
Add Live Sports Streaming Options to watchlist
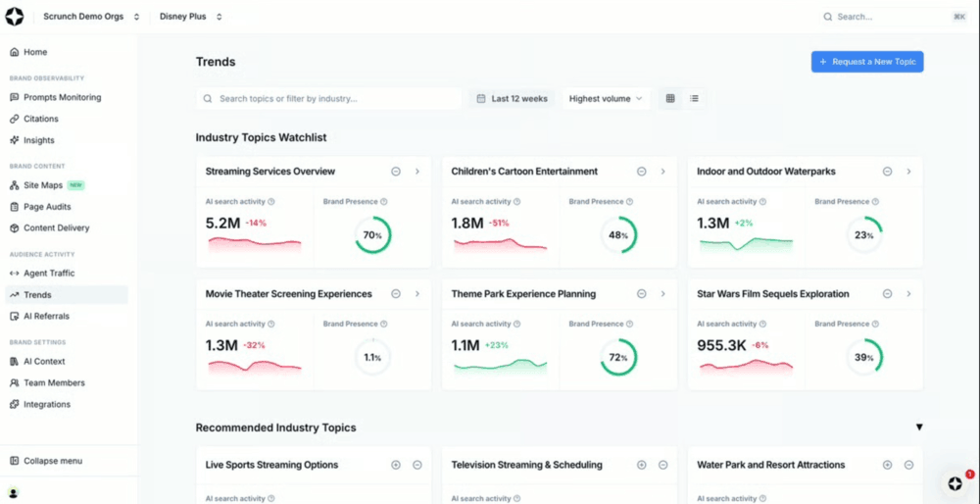click(x=396, y=465)
